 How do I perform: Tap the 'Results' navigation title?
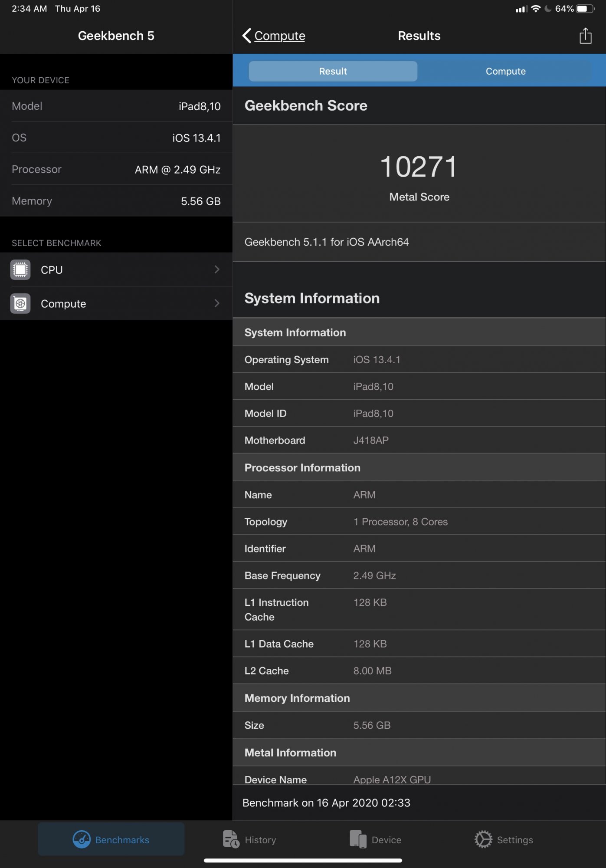click(419, 36)
